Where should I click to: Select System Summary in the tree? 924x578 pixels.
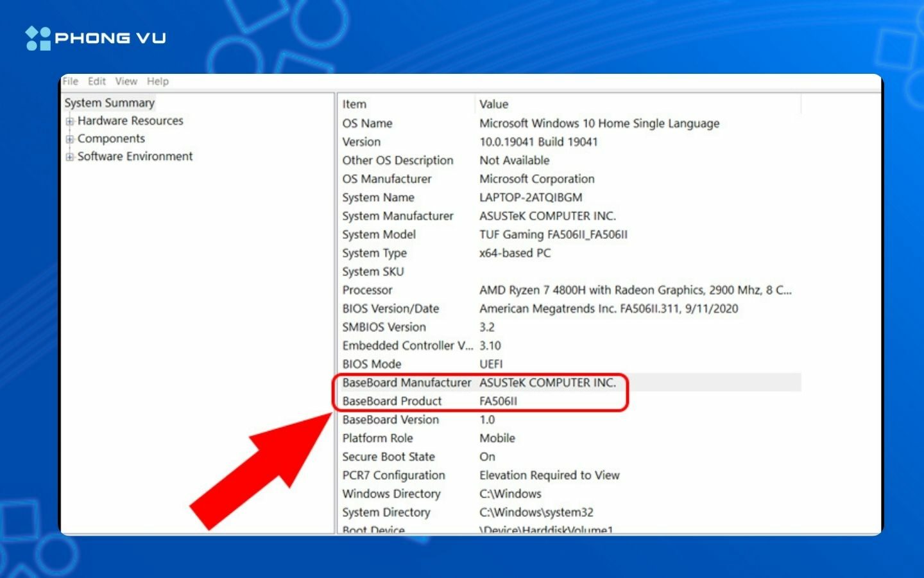pos(110,103)
